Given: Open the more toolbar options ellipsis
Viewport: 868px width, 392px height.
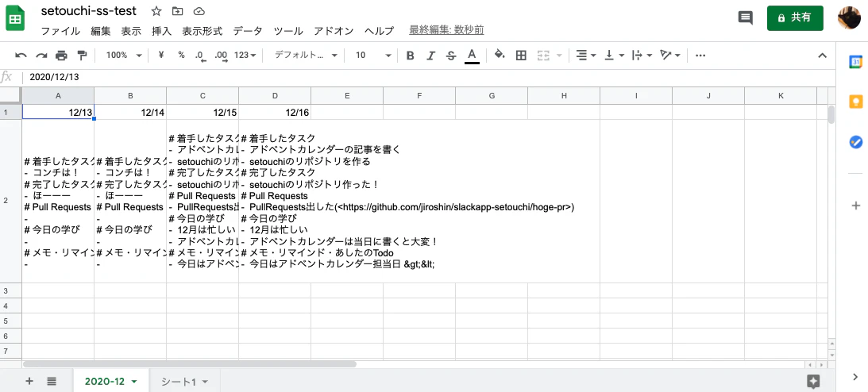Looking at the screenshot, I should 700,56.
